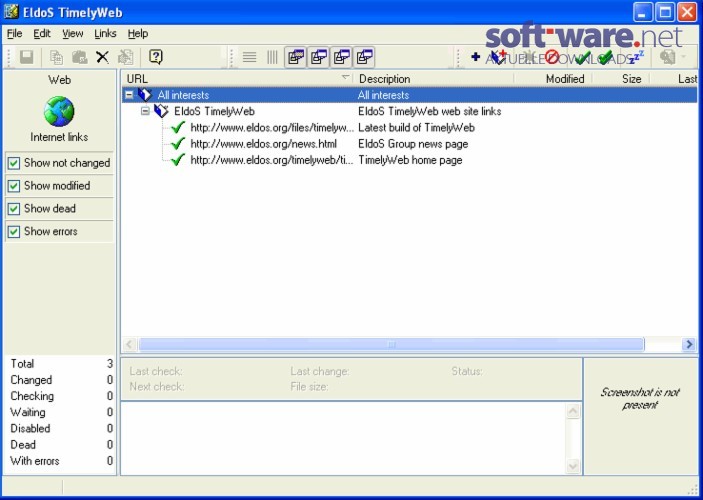703x500 pixels.
Task: Collapse the All interests tree node
Action: 129,95
